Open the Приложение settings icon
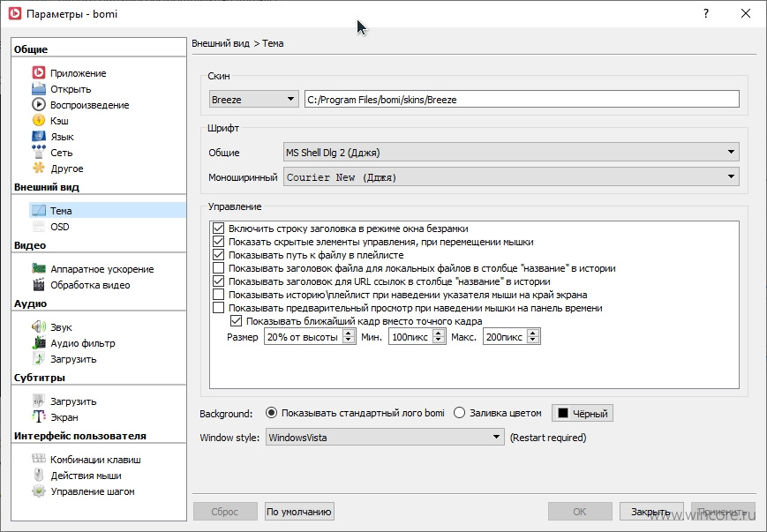Viewport: 767px width, 532px height. click(x=39, y=73)
